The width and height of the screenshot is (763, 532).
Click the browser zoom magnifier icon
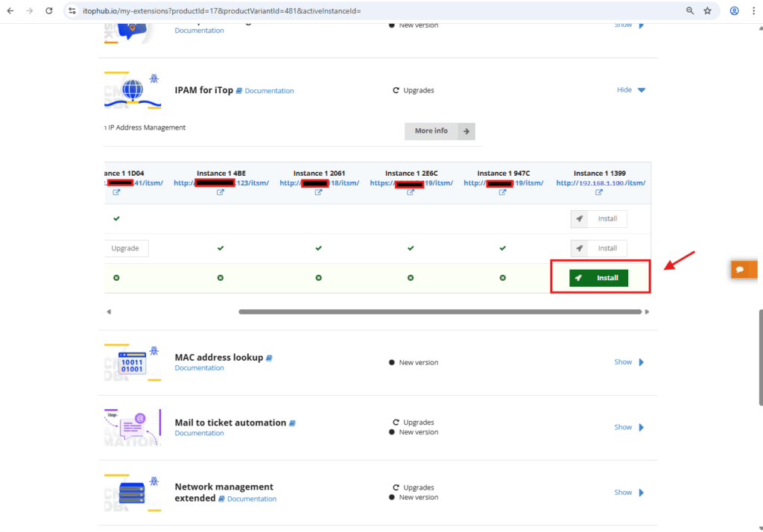pyautogui.click(x=690, y=11)
